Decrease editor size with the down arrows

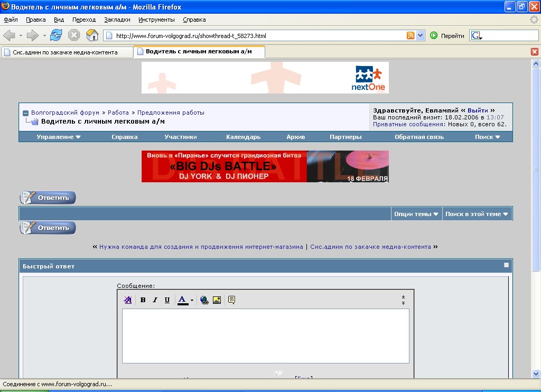403,303
